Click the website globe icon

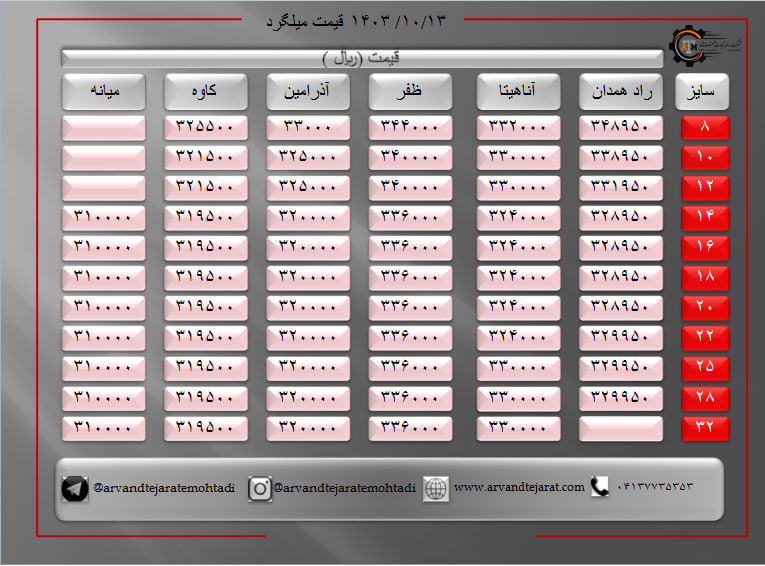(435, 488)
